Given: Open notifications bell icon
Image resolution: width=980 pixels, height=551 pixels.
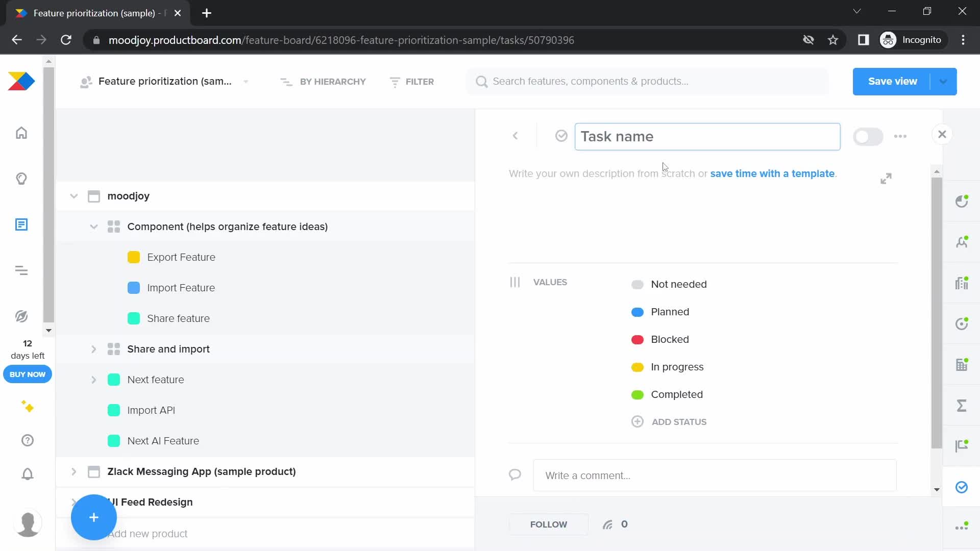Looking at the screenshot, I should [x=28, y=474].
